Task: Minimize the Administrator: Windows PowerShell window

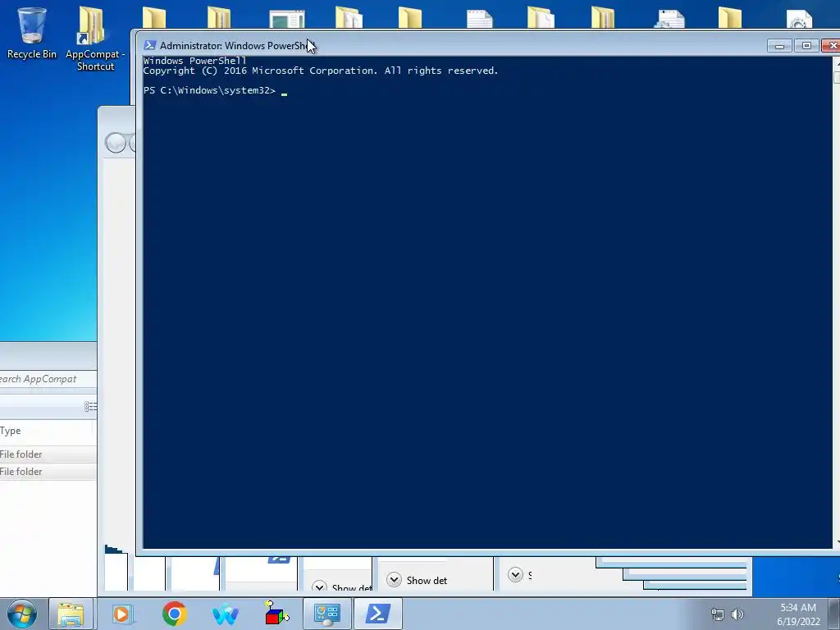Action: [779, 46]
